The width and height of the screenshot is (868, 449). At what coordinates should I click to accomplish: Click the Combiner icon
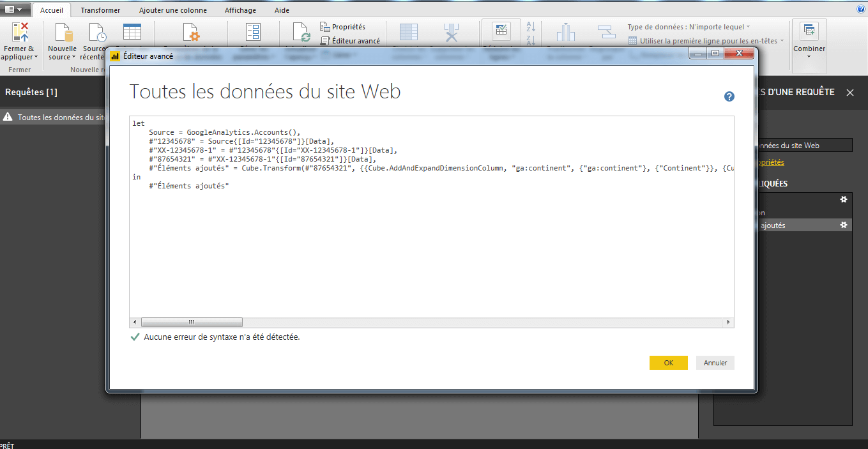809,31
